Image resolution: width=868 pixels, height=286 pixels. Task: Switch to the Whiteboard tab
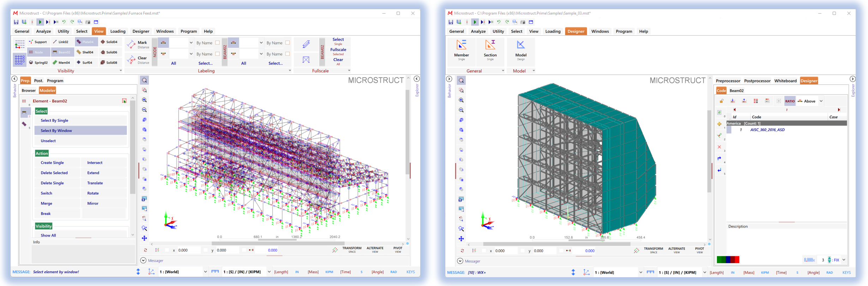(785, 81)
